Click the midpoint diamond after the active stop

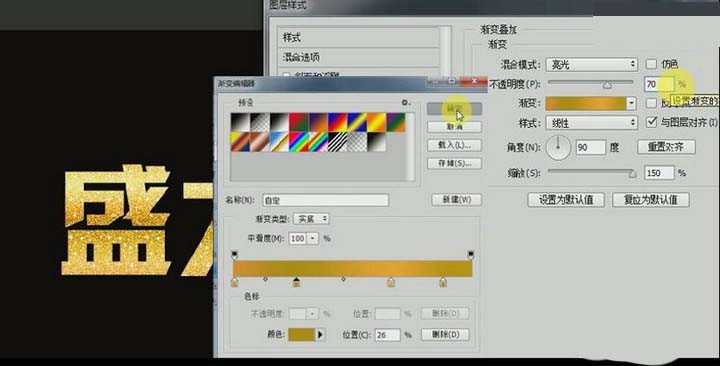click(343, 279)
